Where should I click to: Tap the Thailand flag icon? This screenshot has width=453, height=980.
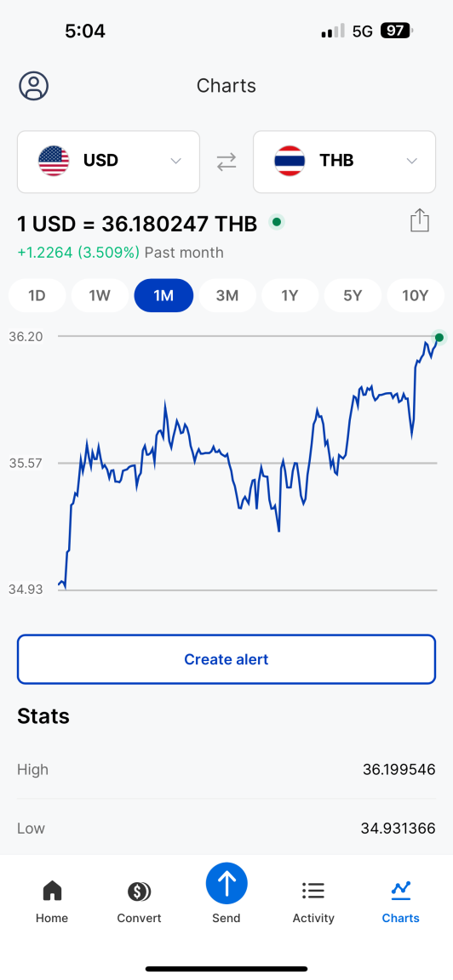point(290,162)
